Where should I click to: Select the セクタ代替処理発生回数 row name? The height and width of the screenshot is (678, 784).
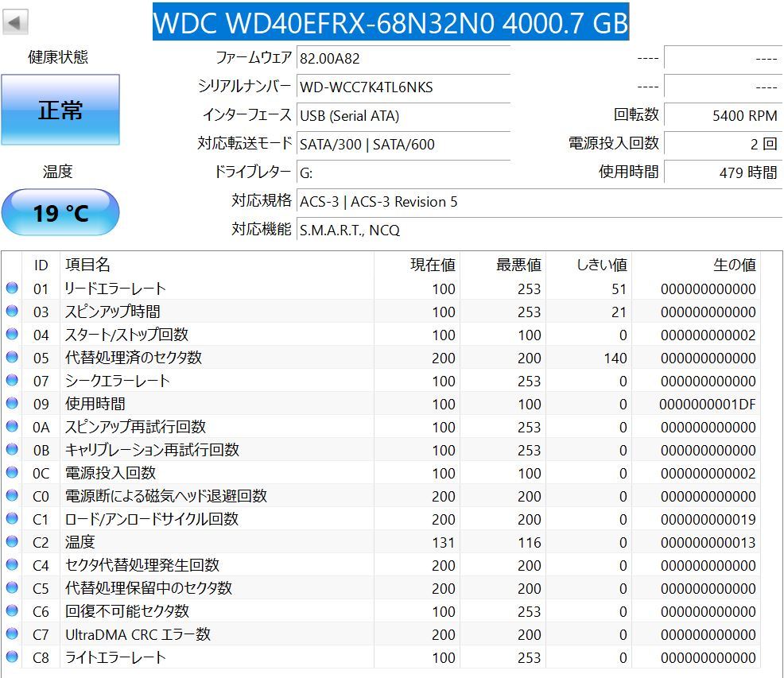[142, 565]
